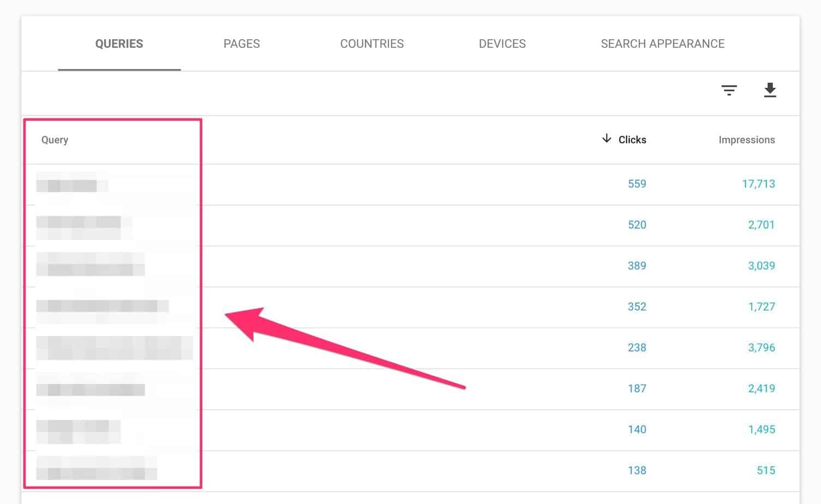Select the QUERIES tab
The image size is (821, 504).
point(119,44)
